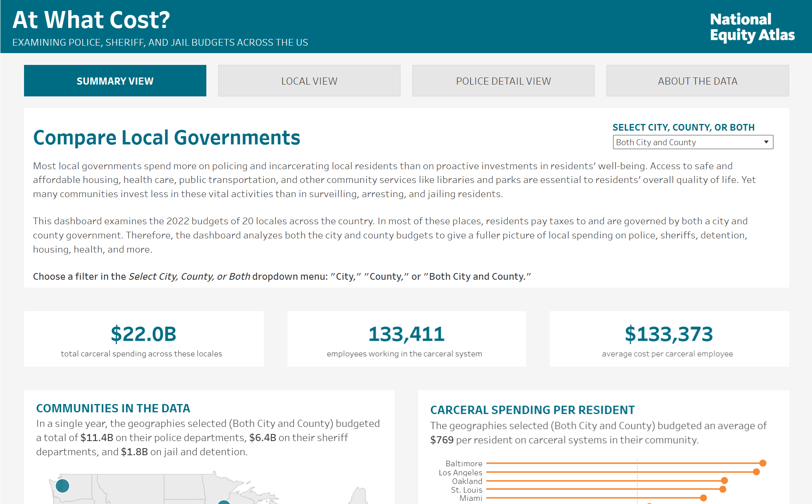Click the At What Cost? header title
Viewport: 812px width, 504px height.
(91, 20)
